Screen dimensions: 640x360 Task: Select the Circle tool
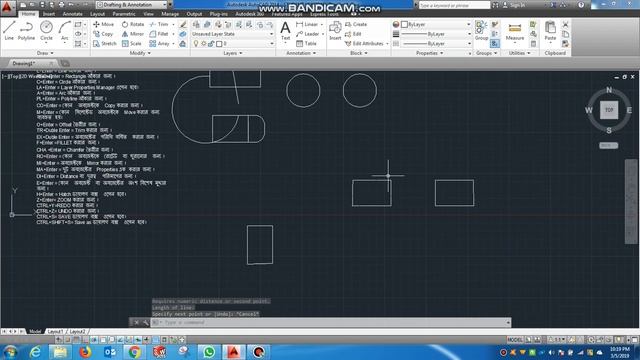point(46,31)
